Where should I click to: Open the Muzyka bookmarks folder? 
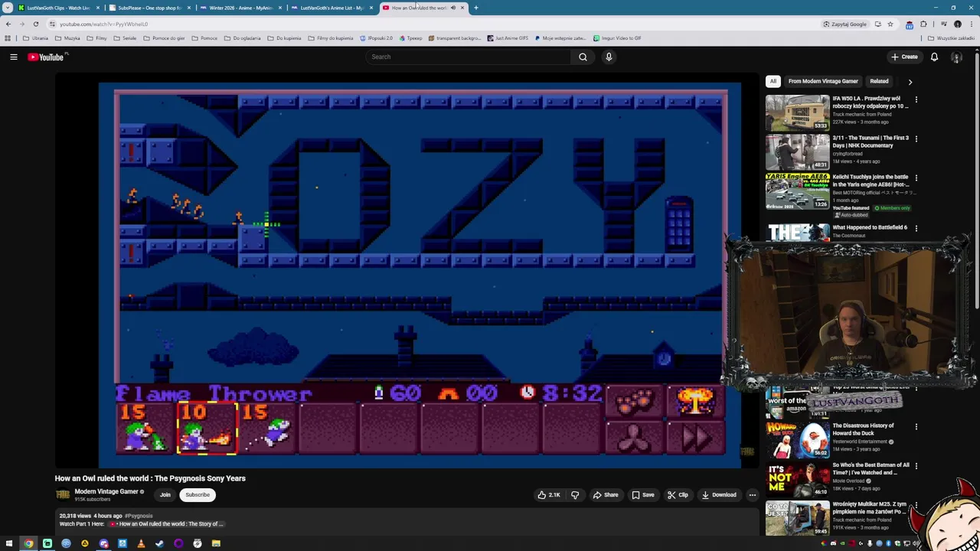click(x=67, y=37)
